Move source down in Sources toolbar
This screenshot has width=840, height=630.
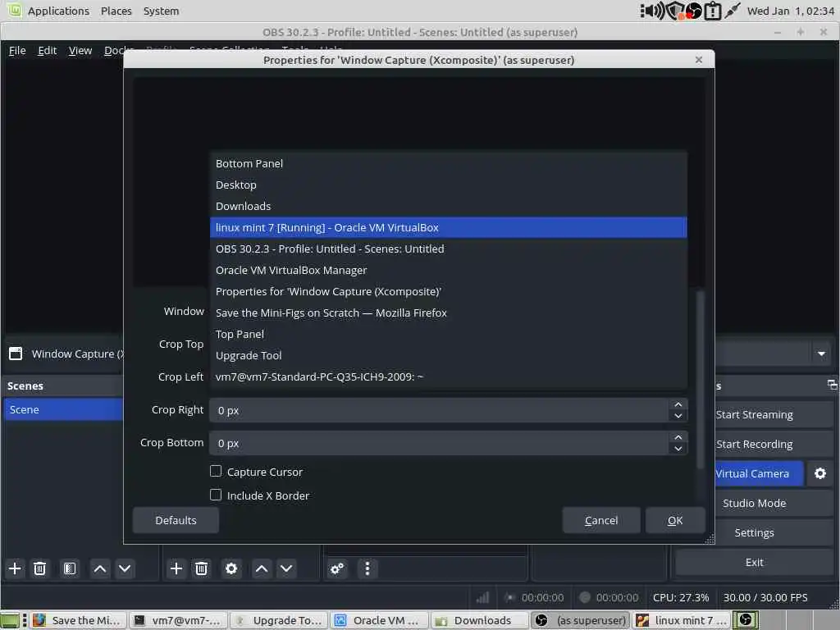click(x=286, y=568)
